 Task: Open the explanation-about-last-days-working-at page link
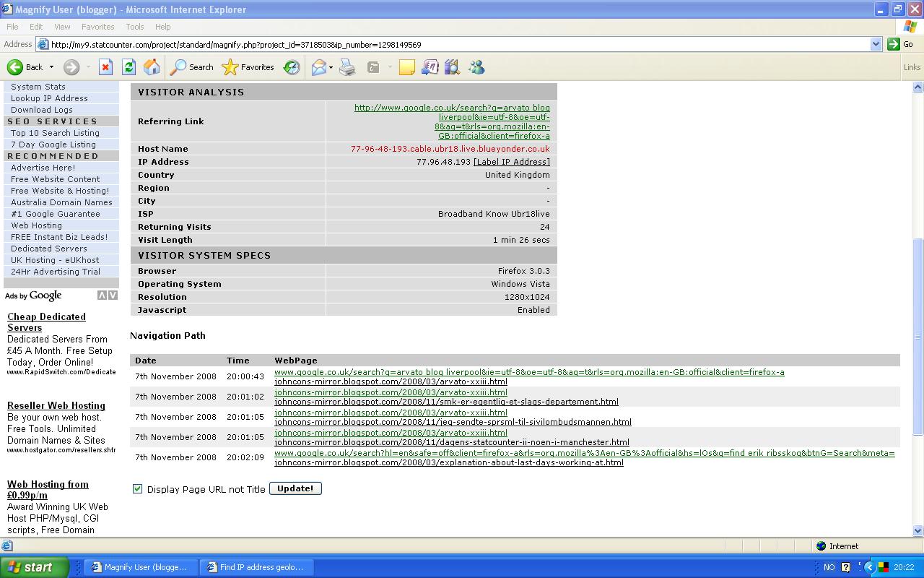pos(449,462)
